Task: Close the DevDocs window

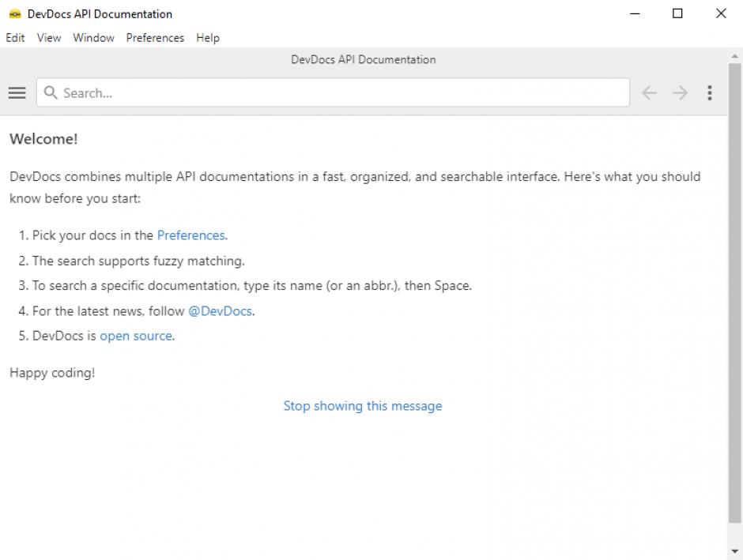Action: pyautogui.click(x=721, y=13)
